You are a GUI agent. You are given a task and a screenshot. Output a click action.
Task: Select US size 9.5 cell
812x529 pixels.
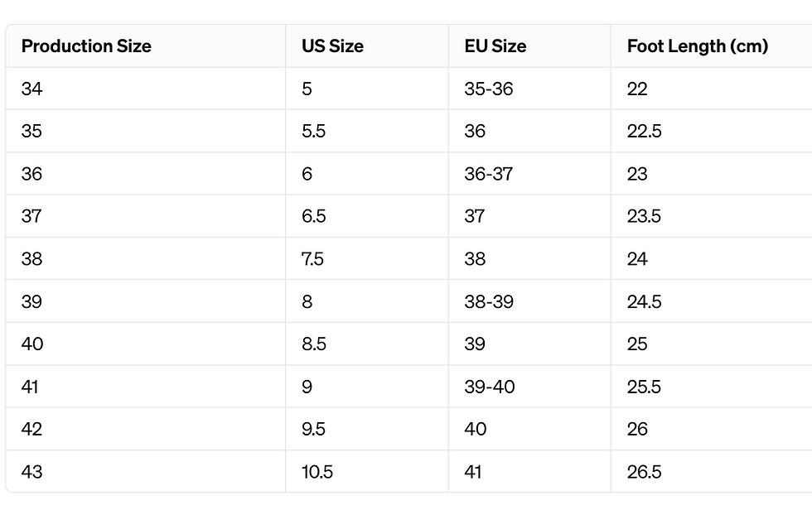[366, 429]
